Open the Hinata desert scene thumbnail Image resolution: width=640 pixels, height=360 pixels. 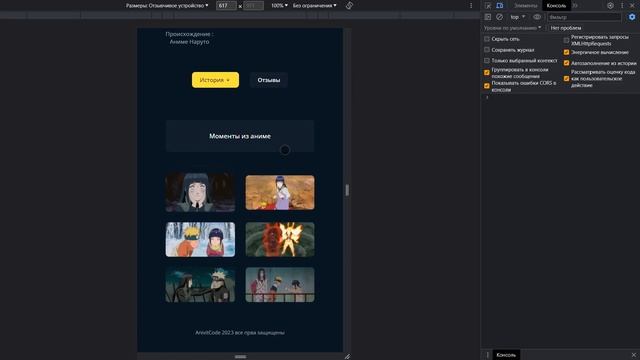pyautogui.click(x=280, y=193)
